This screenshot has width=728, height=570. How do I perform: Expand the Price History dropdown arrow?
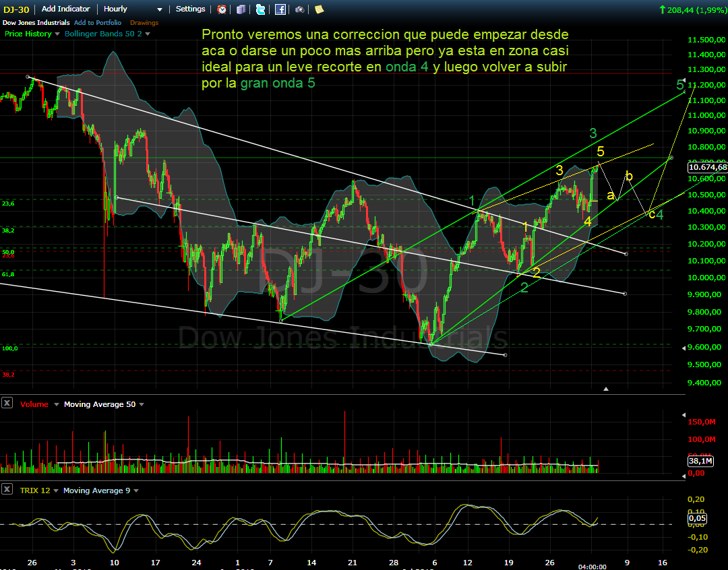[x=57, y=34]
